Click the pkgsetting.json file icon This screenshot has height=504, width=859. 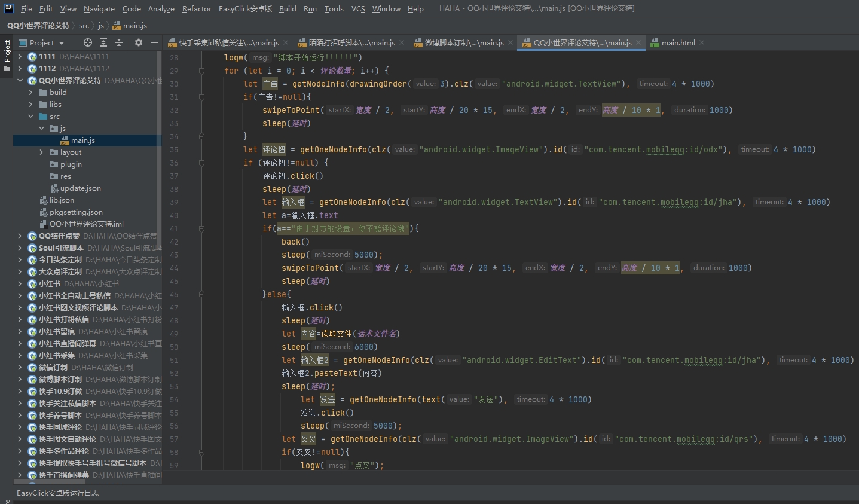click(44, 212)
